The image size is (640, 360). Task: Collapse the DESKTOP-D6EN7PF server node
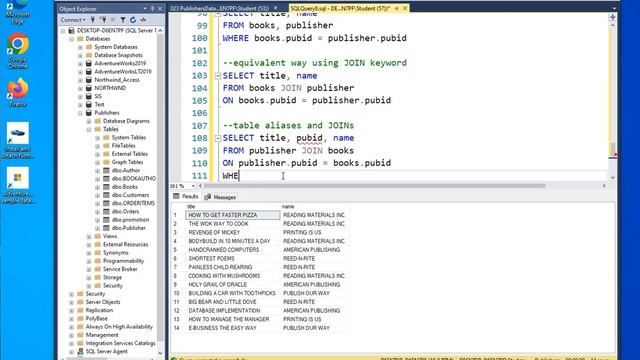tap(63, 31)
